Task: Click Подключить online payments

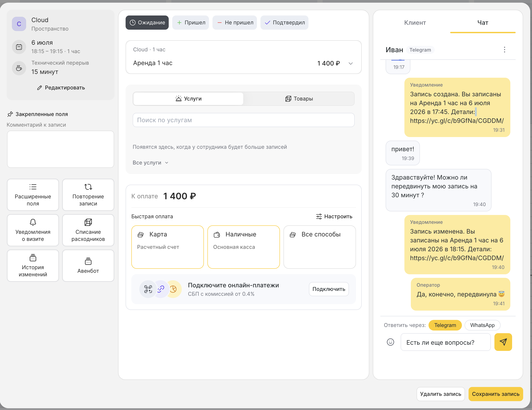Action: point(329,289)
